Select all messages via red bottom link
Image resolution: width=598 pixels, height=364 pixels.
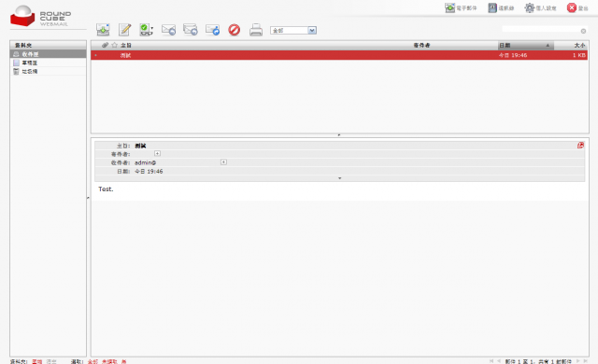click(x=93, y=361)
